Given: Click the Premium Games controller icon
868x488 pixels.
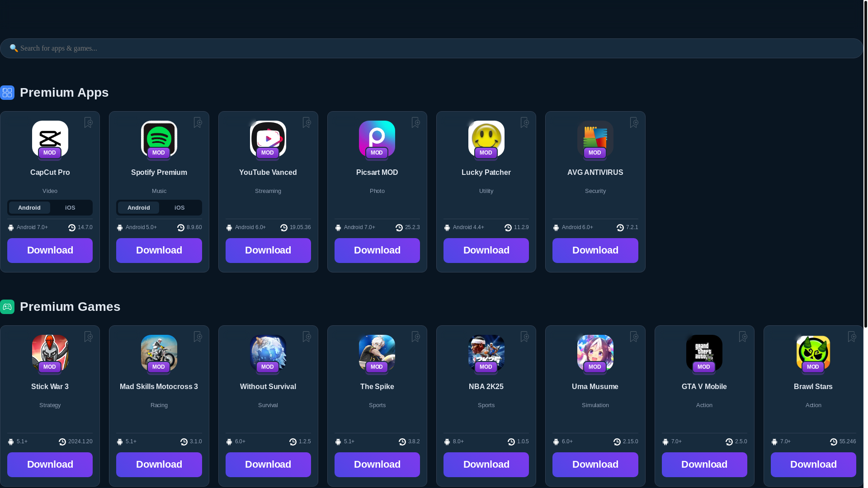Looking at the screenshot, I should pos(7,307).
